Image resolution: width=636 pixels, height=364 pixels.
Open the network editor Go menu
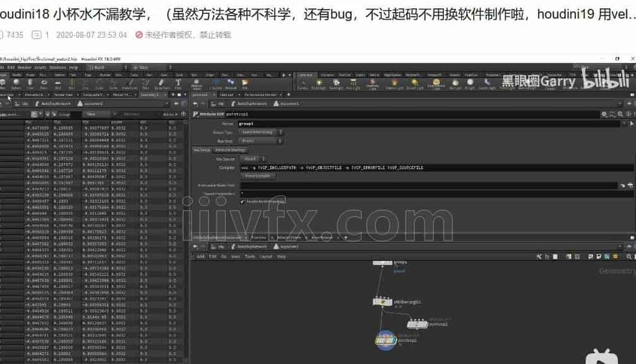pyautogui.click(x=224, y=257)
